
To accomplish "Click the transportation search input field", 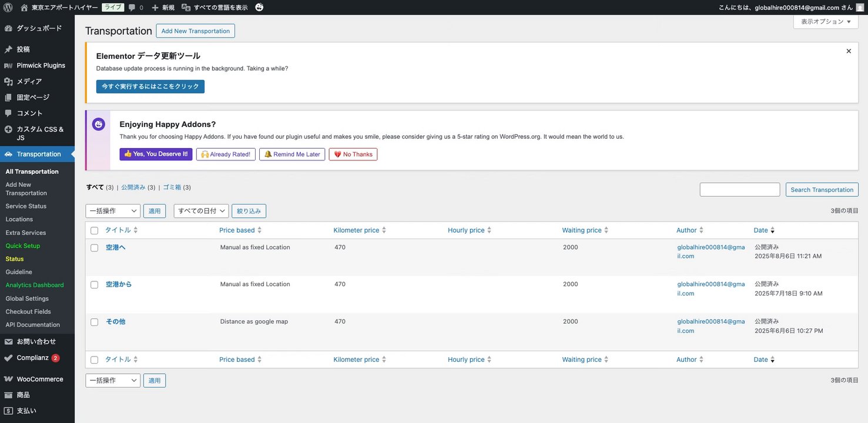I will (x=739, y=190).
